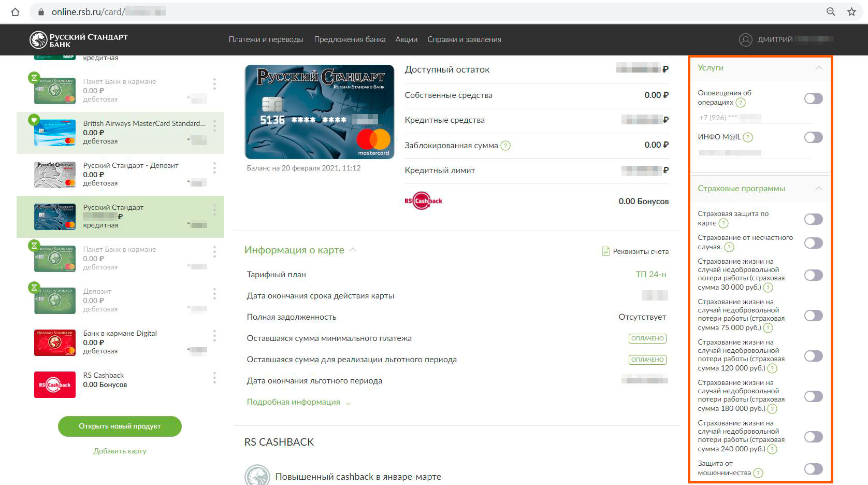Click help icon for insurance sum 30 000 руб.
This screenshot has height=485, width=868.
[x=768, y=288]
